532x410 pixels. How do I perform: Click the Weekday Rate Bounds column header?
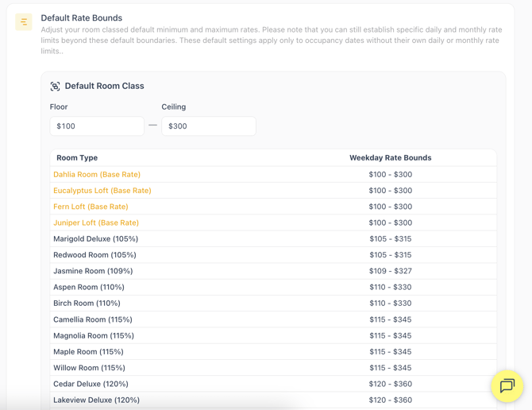(x=390, y=158)
